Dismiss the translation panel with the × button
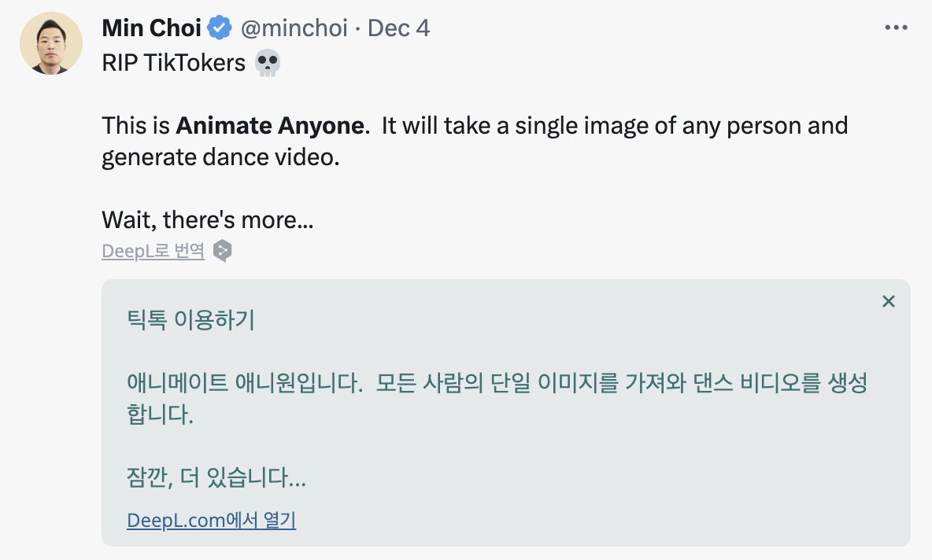The width and height of the screenshot is (932, 560). (x=889, y=300)
